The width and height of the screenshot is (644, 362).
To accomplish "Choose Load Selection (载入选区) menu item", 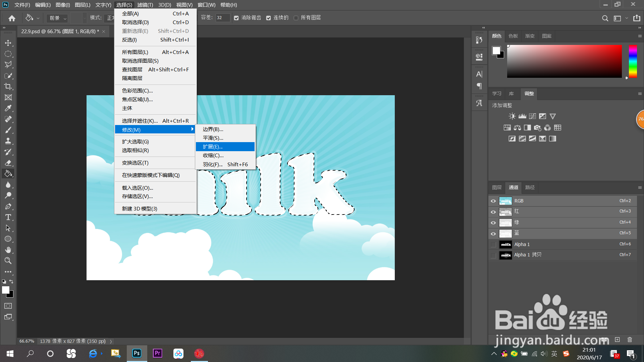I will click(x=155, y=188).
